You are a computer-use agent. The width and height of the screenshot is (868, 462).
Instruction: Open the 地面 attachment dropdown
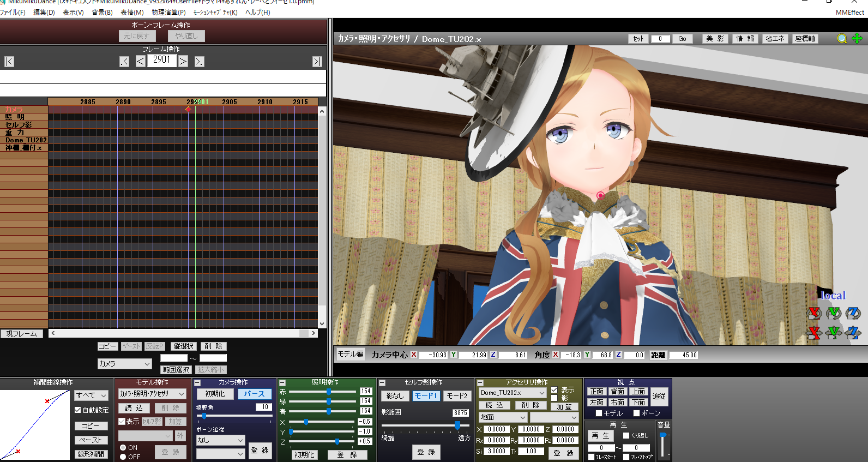(x=503, y=417)
